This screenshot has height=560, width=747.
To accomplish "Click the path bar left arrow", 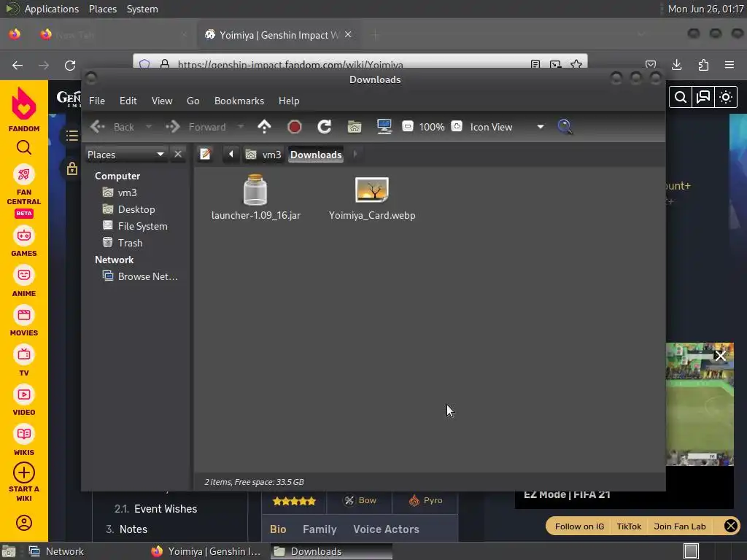I will pos(231,155).
